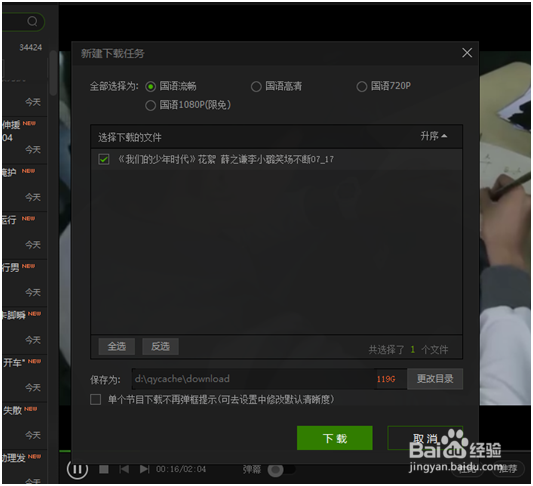Viewport: 533px width, 486px height.
Task: Select 国语流畅 quality option
Action: 151,87
